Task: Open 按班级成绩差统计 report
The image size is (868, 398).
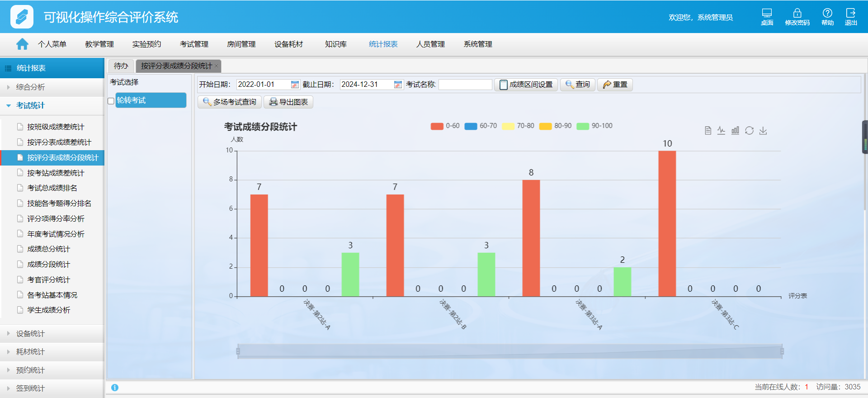Action: 56,127
